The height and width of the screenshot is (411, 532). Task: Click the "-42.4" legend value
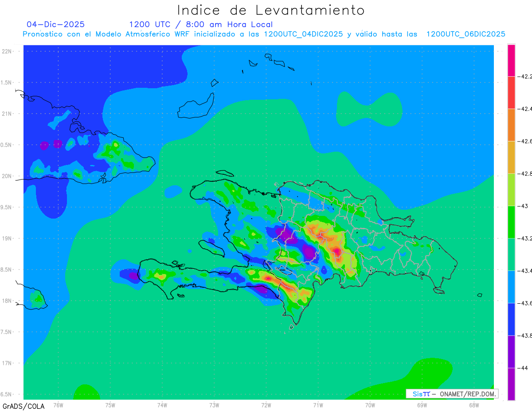click(524, 109)
